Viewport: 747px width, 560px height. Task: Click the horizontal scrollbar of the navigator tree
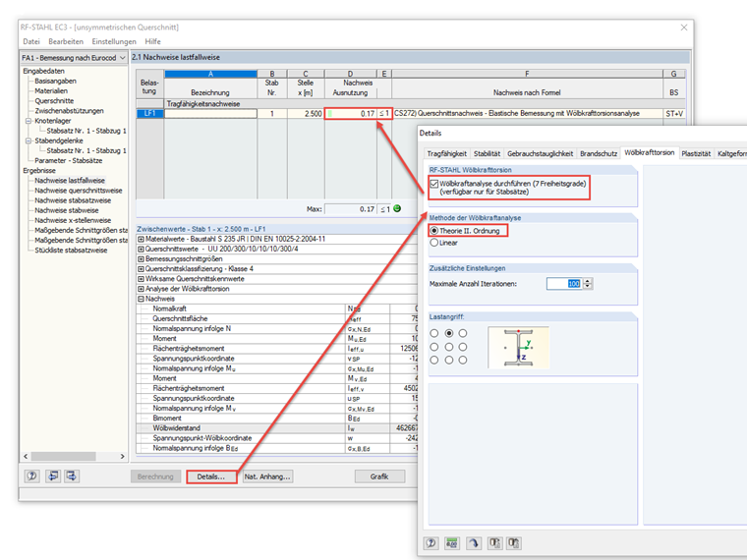click(63, 456)
